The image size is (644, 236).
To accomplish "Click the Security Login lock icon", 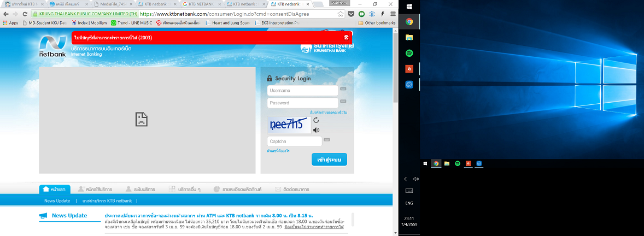I will pyautogui.click(x=270, y=78).
